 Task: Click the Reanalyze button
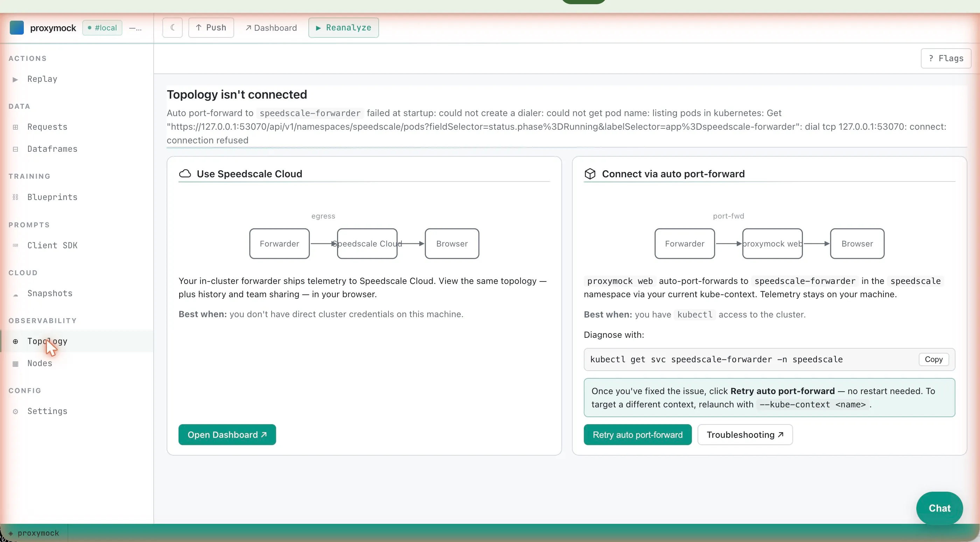[344, 28]
